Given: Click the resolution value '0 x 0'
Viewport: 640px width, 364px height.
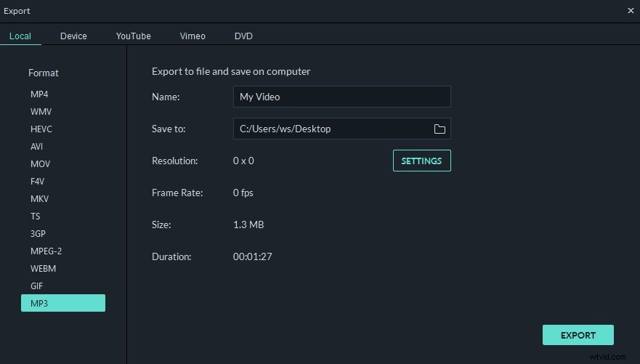Looking at the screenshot, I should (x=243, y=161).
